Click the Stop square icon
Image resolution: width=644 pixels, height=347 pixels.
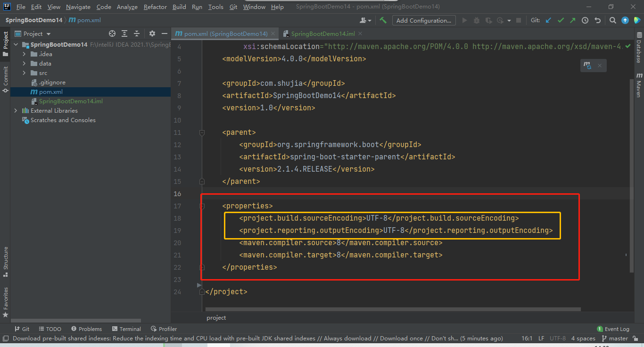click(519, 20)
